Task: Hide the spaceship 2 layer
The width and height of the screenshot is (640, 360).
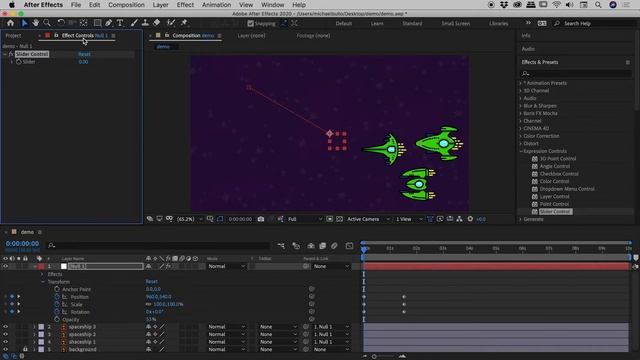Action: tap(5, 334)
